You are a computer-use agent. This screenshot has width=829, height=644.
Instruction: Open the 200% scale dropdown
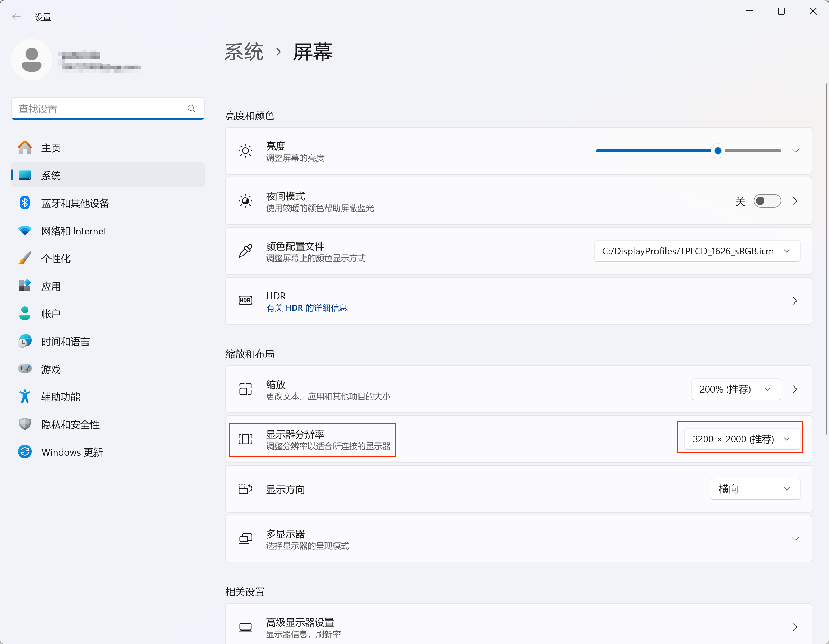(x=735, y=389)
